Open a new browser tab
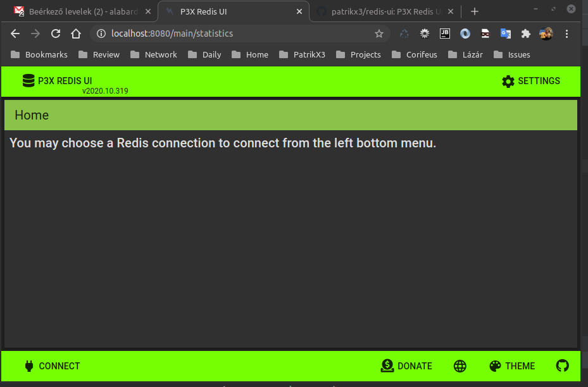 (474, 11)
